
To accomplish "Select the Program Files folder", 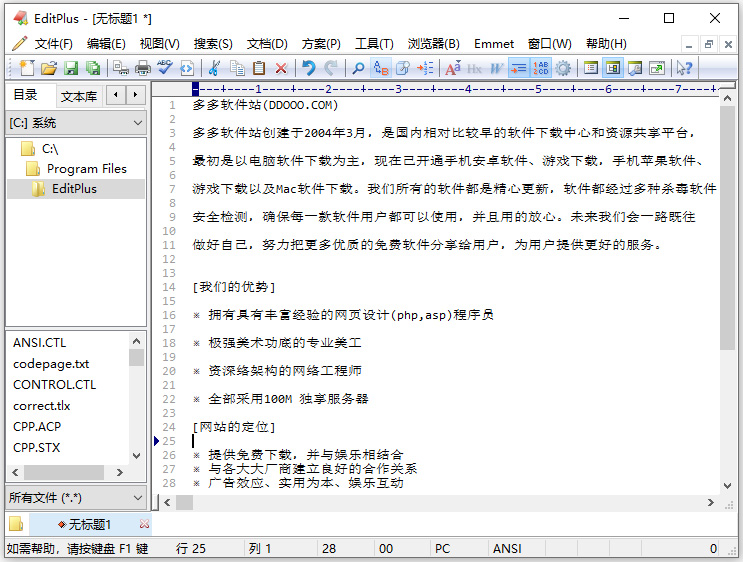I will click(x=77, y=169).
